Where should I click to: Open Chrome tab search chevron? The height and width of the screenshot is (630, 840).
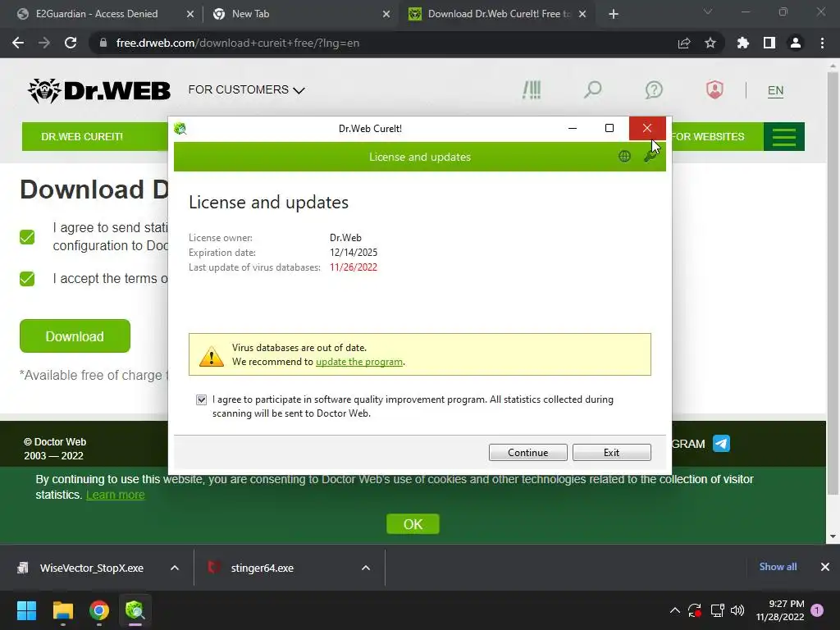pos(708,11)
